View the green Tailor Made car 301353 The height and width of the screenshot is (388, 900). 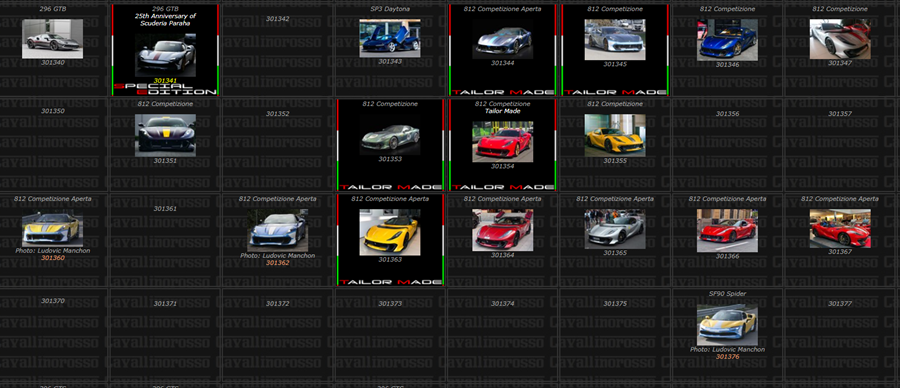point(390,135)
